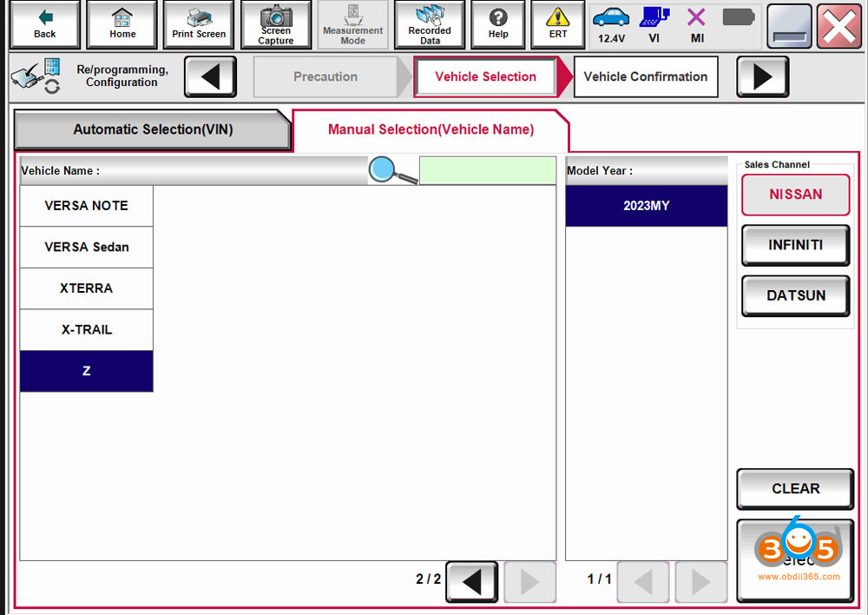Choose X-TRAIL from vehicle list

click(x=86, y=330)
